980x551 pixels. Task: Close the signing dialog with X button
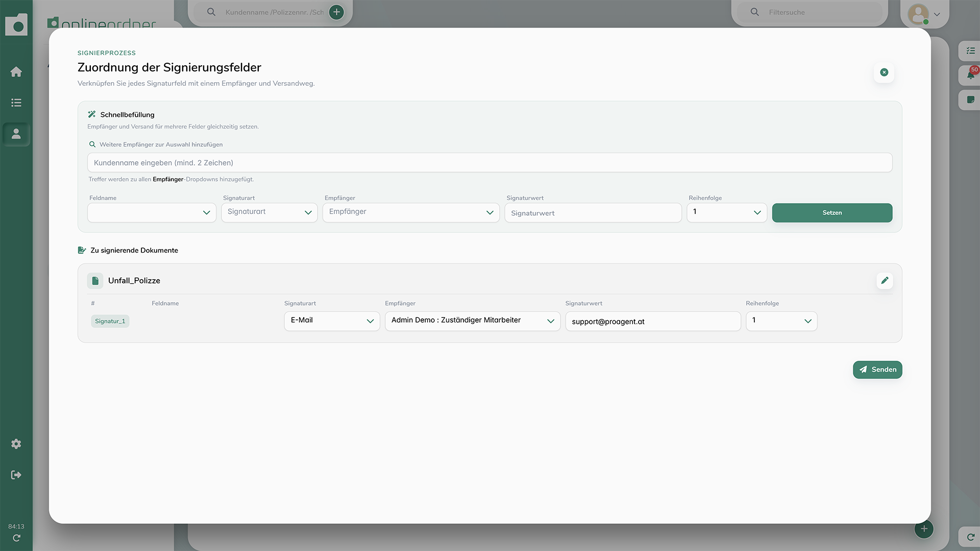884,72
